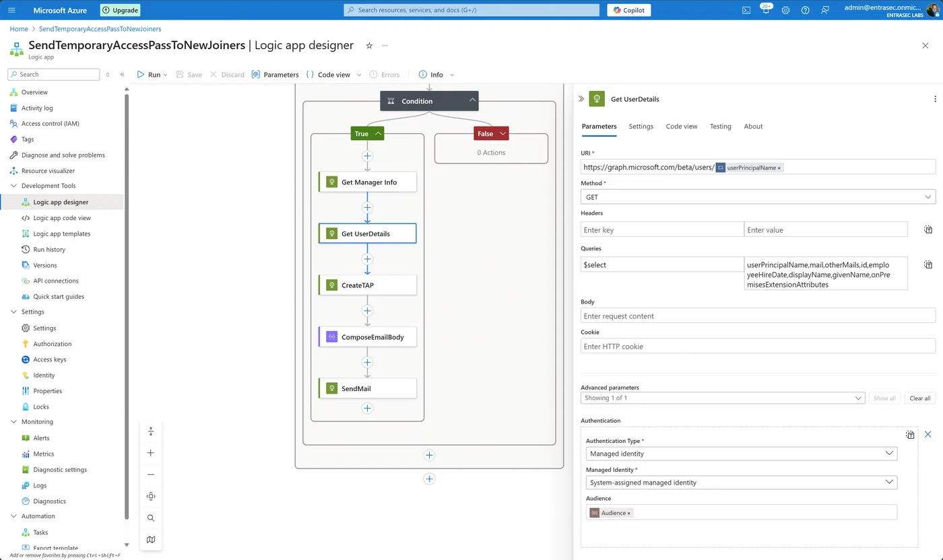943x560 pixels.
Task: Switch Queries to text mode icon
Action: (928, 265)
